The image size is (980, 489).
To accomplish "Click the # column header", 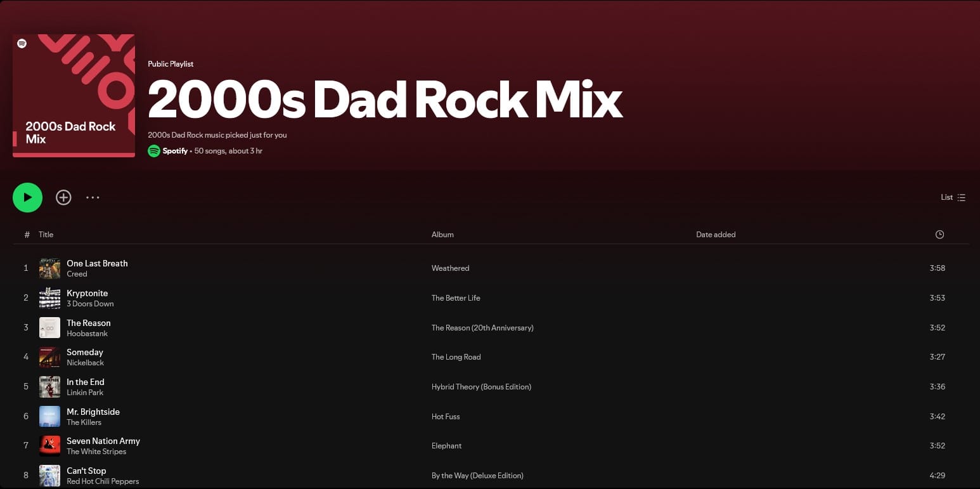I will (27, 235).
